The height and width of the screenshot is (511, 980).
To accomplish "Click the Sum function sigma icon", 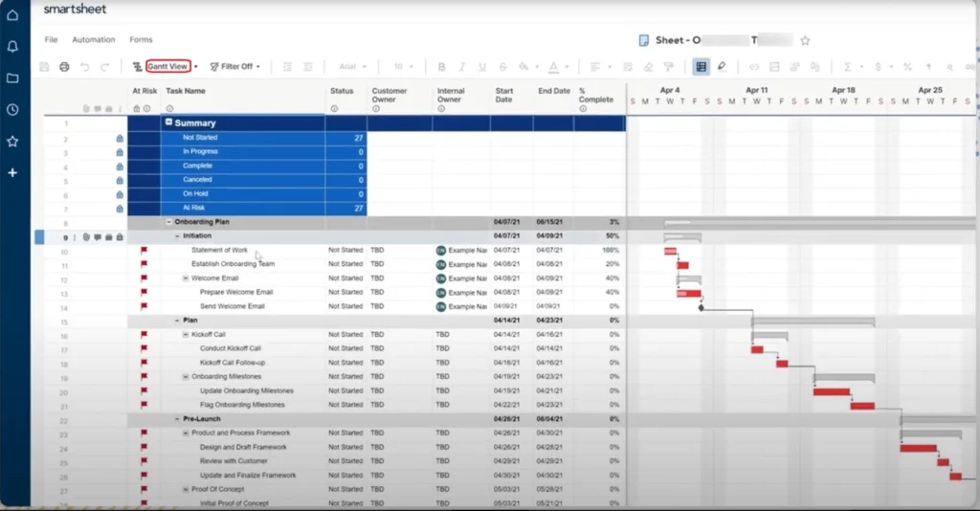I will point(847,67).
